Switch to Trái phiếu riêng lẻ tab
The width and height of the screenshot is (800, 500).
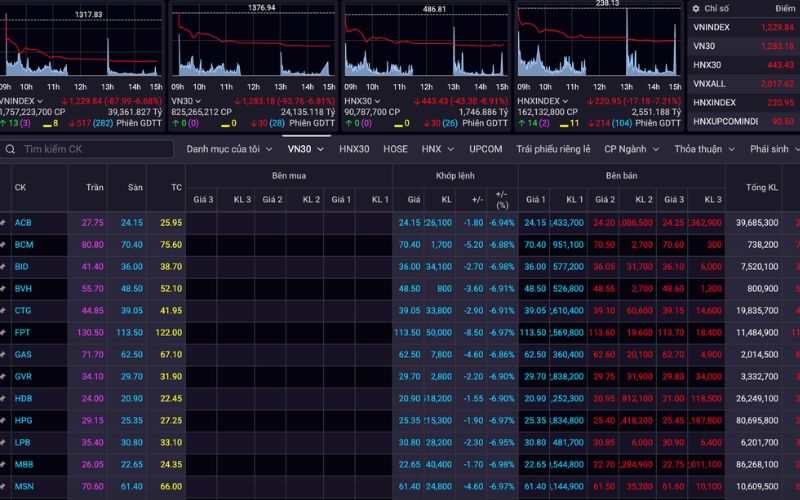tap(553, 149)
